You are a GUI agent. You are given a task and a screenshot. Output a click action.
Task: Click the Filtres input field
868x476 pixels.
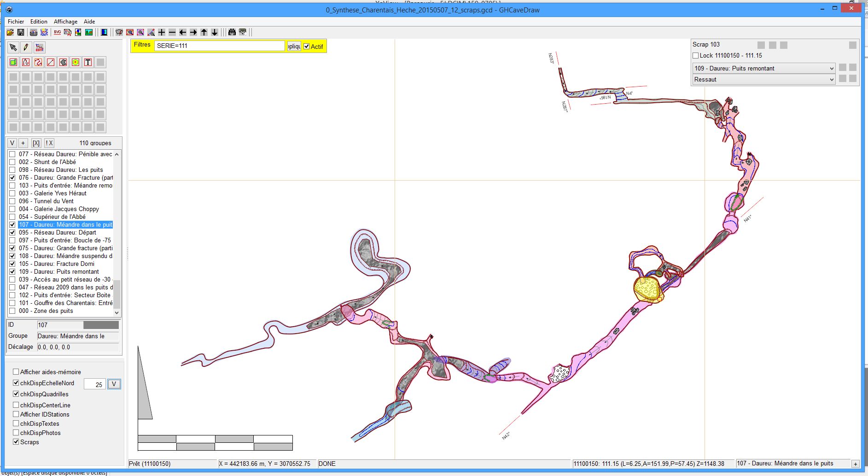(x=220, y=46)
